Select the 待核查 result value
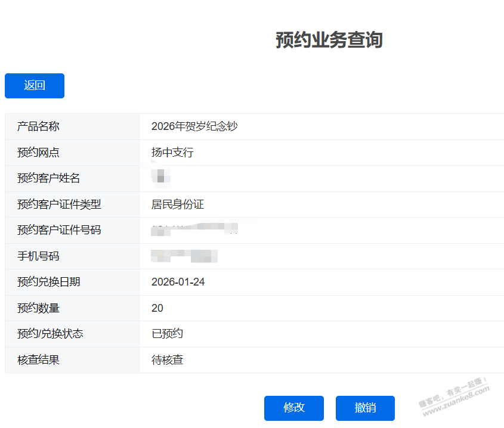 tap(168, 360)
